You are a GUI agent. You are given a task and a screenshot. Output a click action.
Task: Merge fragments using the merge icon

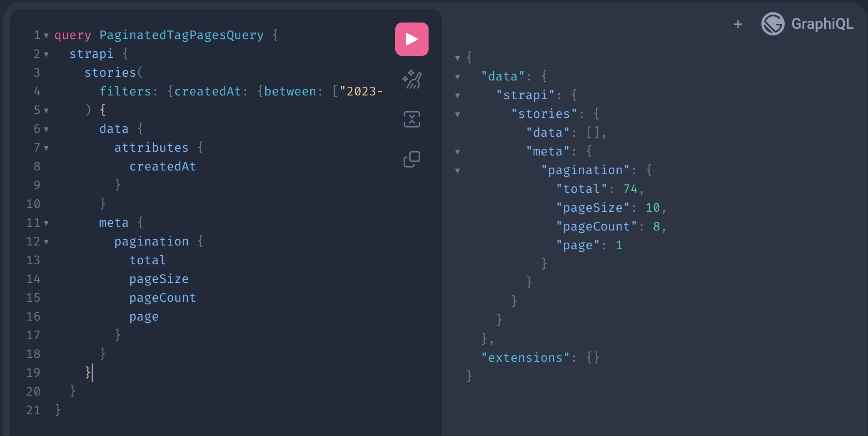[412, 120]
